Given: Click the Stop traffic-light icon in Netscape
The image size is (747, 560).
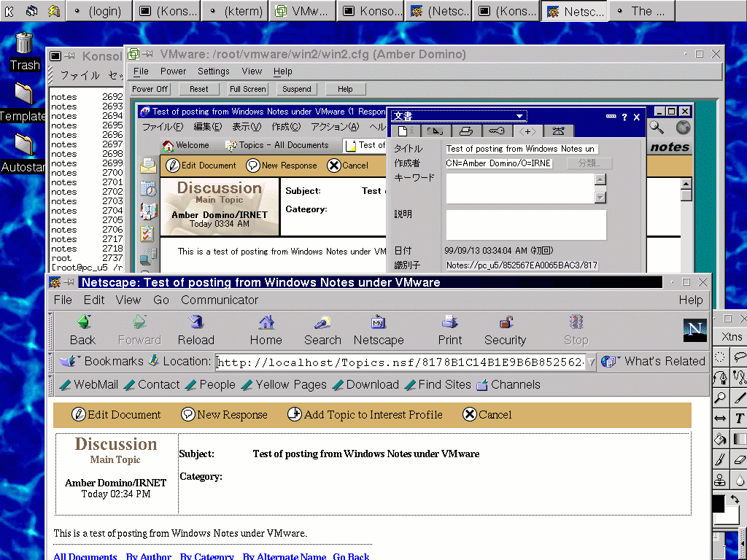Looking at the screenshot, I should point(576,322).
